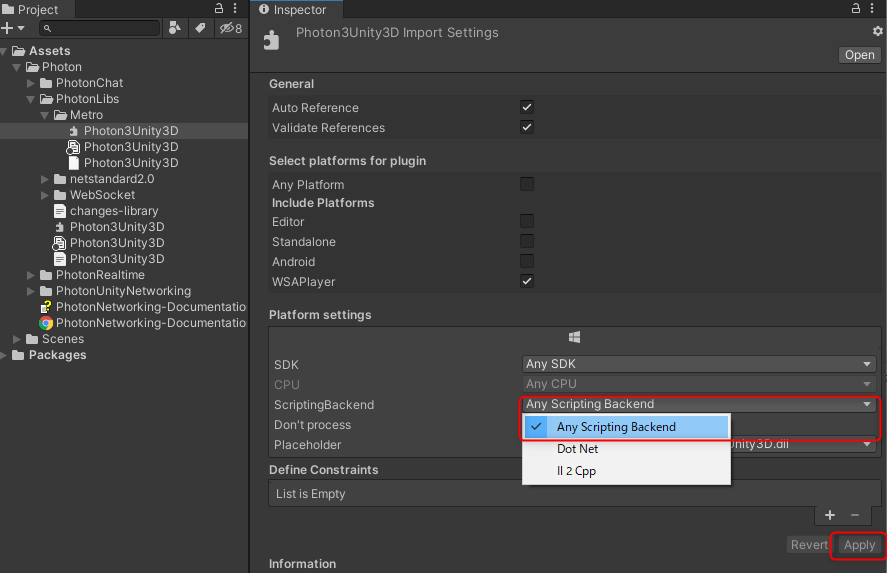Collapse the Metro folder arrow
The height and width of the screenshot is (573, 887).
45,115
